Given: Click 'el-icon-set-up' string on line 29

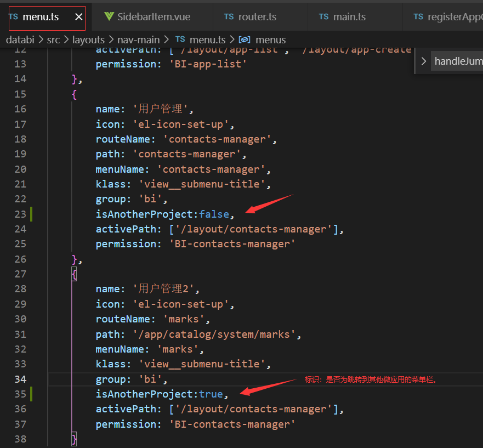Looking at the screenshot, I should (x=181, y=304).
